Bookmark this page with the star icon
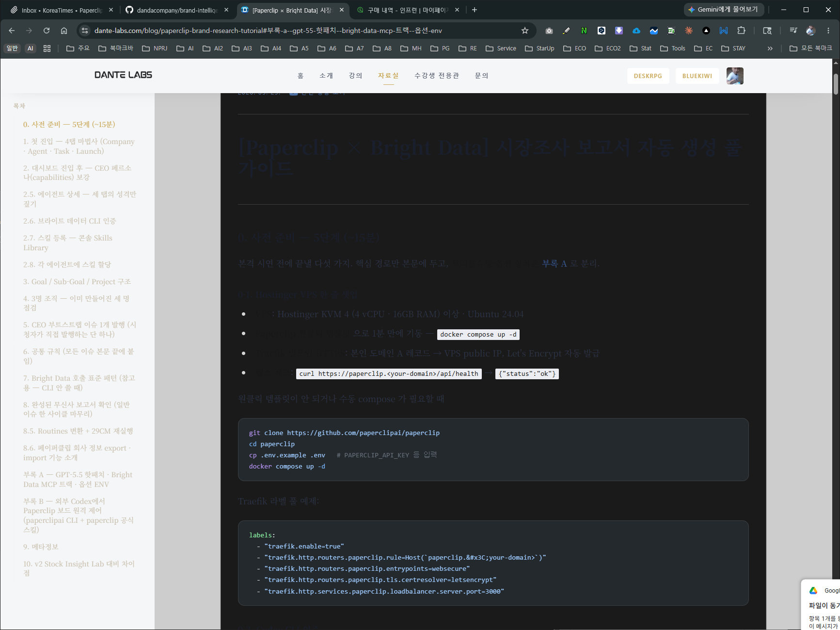 click(525, 31)
